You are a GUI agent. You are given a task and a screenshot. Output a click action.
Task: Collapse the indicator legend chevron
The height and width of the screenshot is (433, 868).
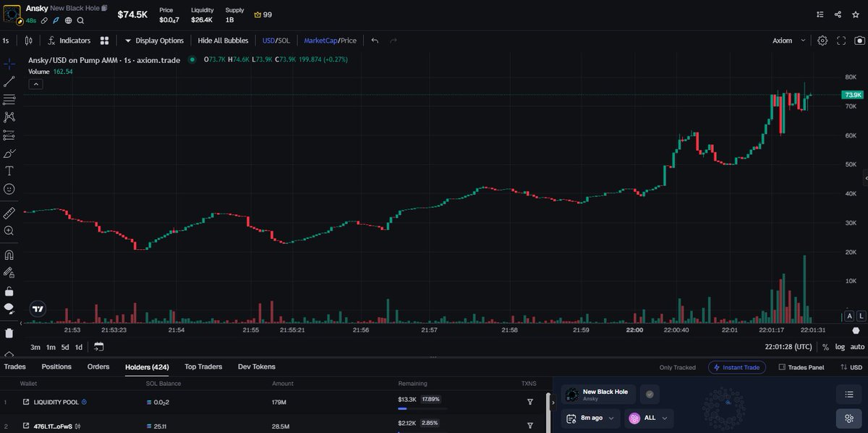coord(35,83)
